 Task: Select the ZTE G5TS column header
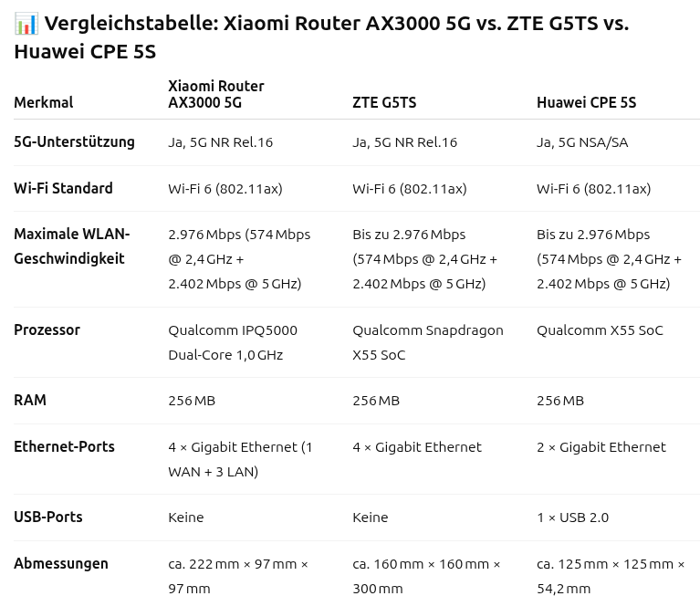coord(384,102)
